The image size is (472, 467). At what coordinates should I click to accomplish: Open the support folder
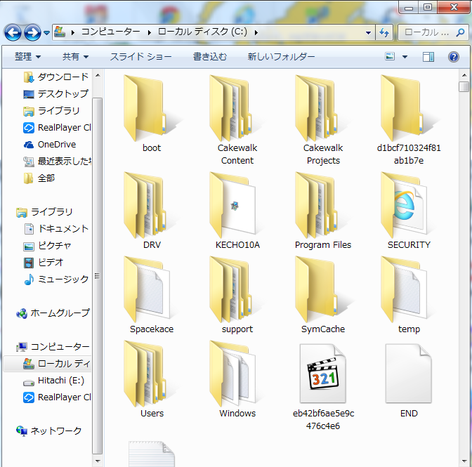point(237,295)
